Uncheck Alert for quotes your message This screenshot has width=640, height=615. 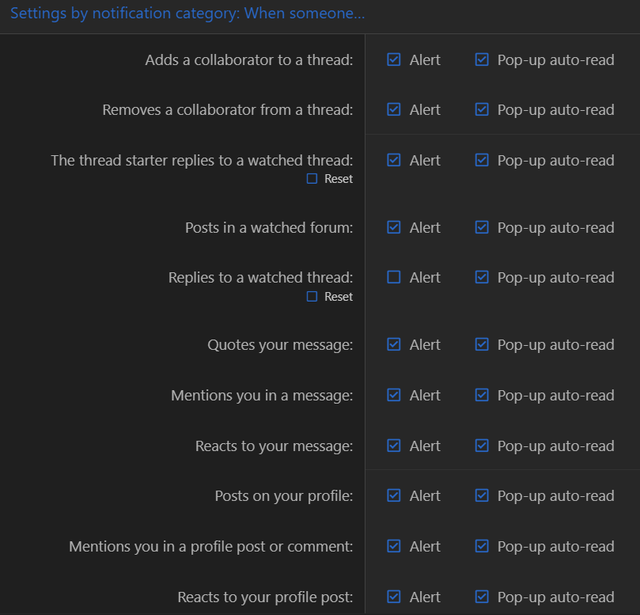(394, 345)
